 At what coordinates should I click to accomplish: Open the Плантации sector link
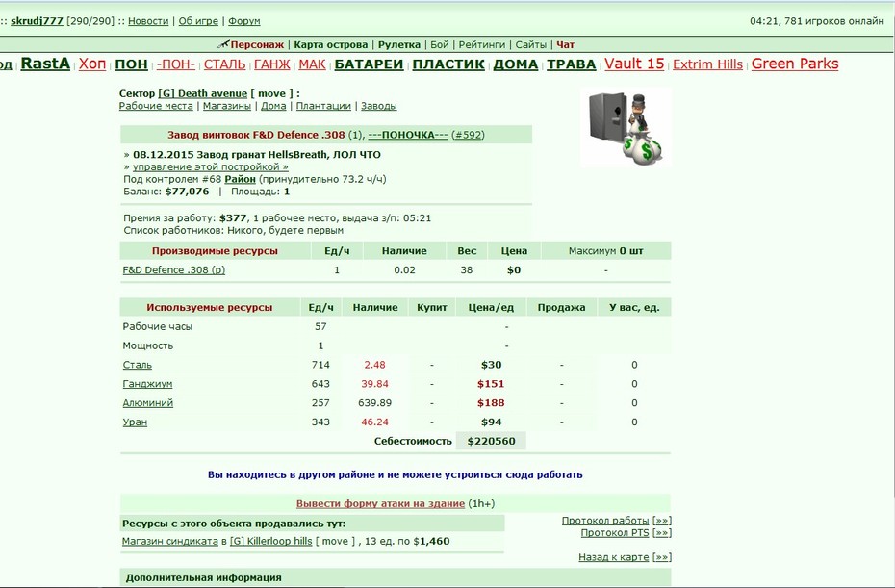[x=323, y=106]
